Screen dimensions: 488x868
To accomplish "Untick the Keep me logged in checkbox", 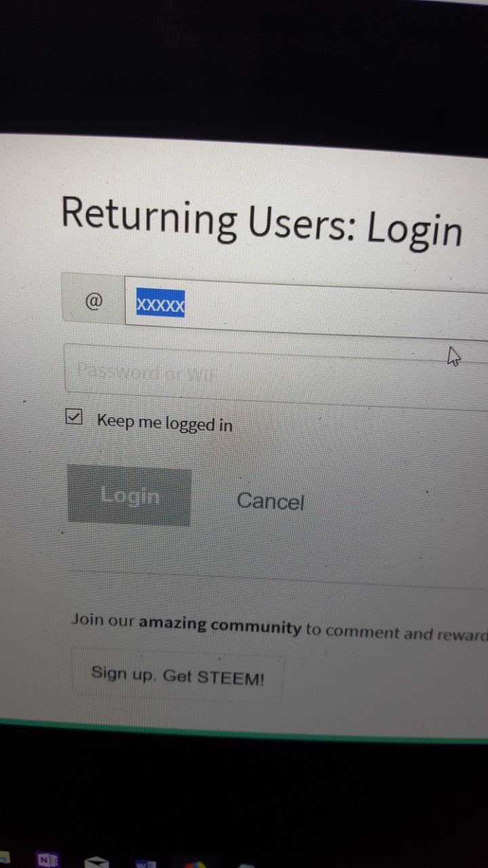I will [x=73, y=416].
